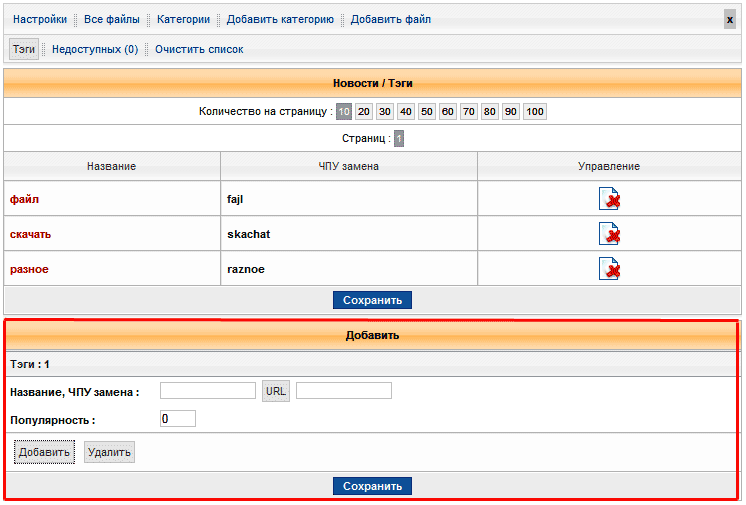Set 50 items per page

coord(427,112)
